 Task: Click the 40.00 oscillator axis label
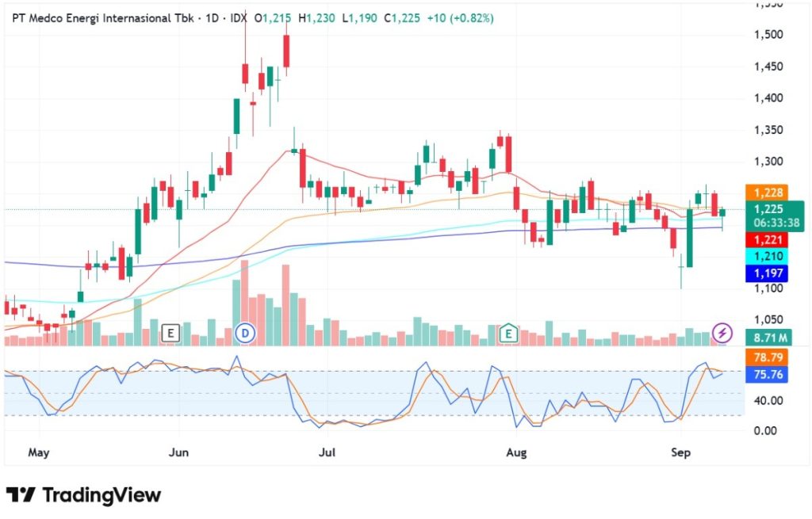tap(768, 400)
